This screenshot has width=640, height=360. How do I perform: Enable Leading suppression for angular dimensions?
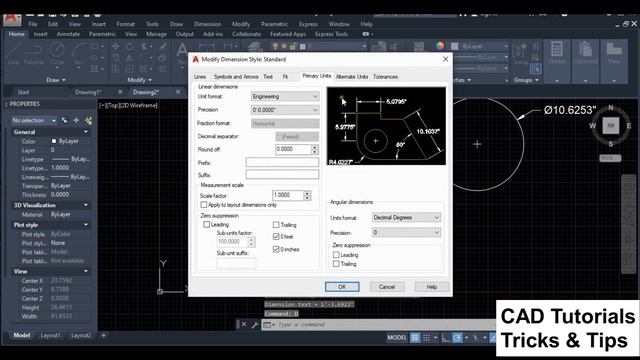point(336,255)
